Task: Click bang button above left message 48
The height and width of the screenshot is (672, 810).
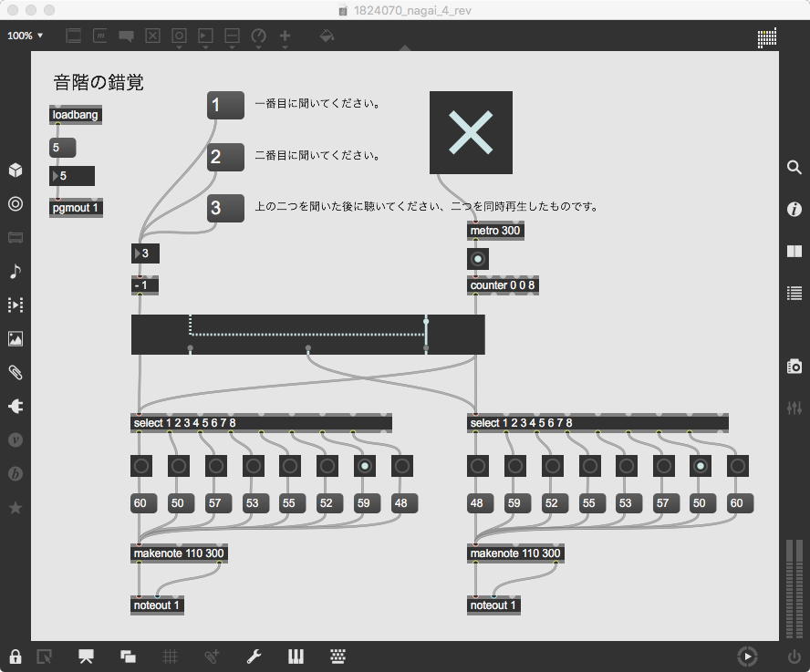Action: point(401,466)
